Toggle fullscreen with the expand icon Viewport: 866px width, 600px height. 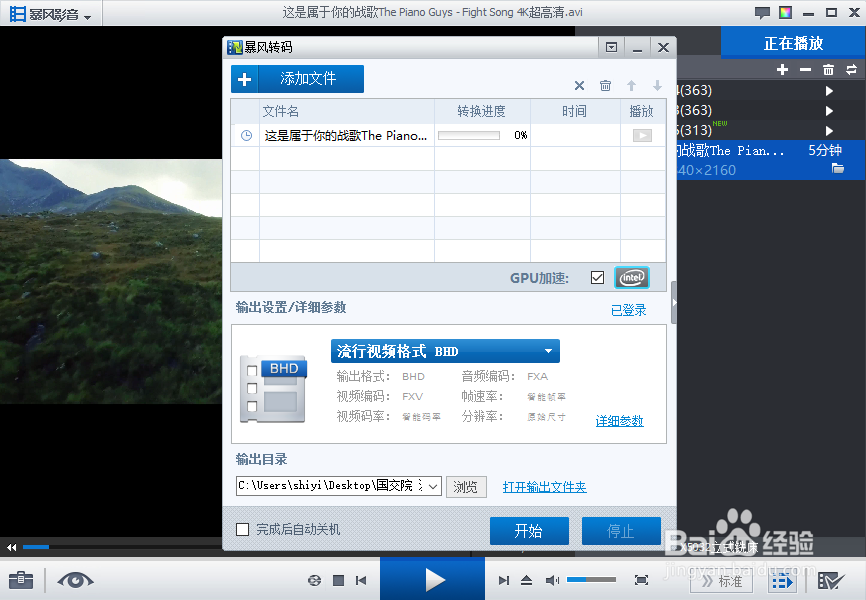coord(641,579)
